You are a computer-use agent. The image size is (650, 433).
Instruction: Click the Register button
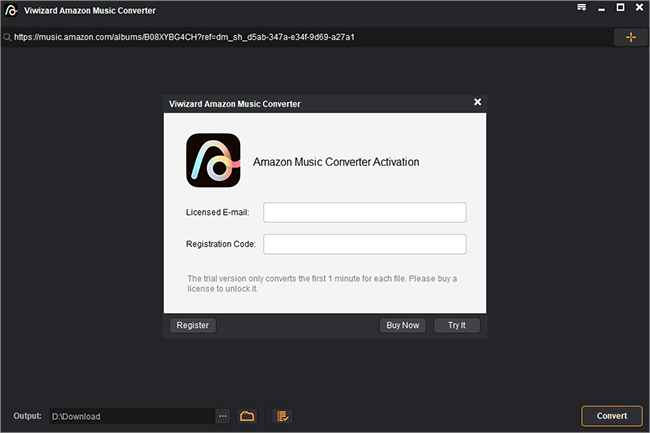point(193,325)
